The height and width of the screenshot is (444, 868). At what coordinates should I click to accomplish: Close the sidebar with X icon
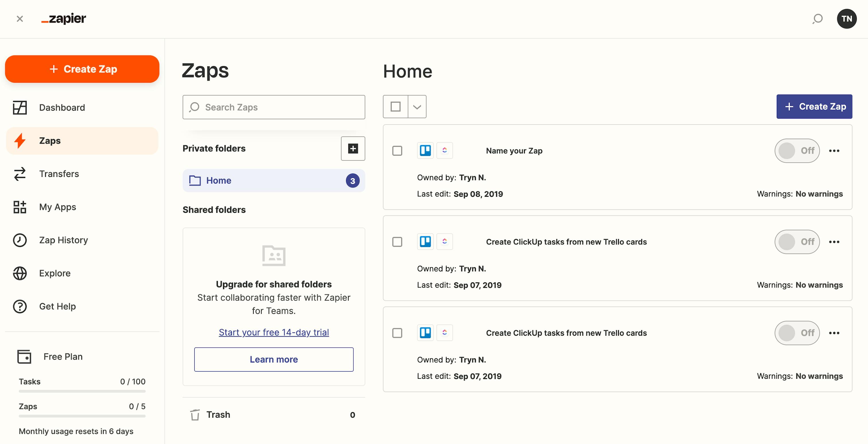tap(20, 19)
